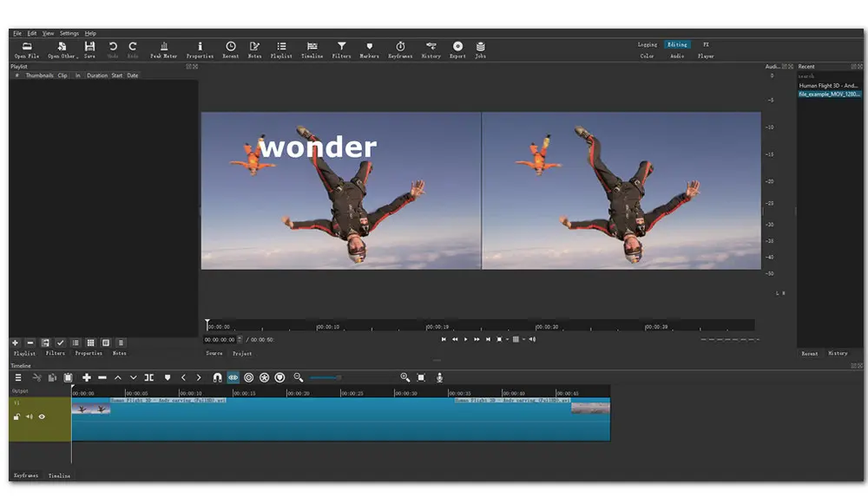This screenshot has height=503, width=868.
Task: Add a marker in the timeline toolbar
Action: (168, 377)
